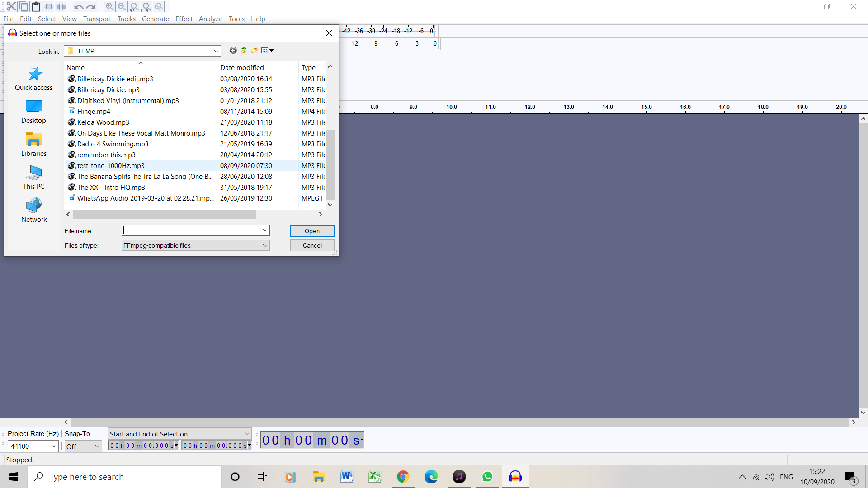Open selection end time format arrow
This screenshot has width=868, height=488.
coord(249,446)
